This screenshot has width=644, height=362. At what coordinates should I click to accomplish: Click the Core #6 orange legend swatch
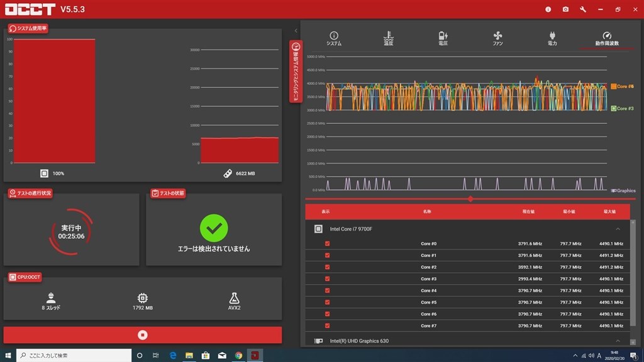[614, 86]
